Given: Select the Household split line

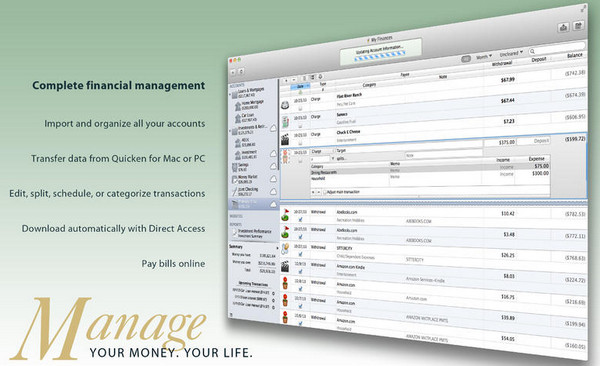Looking at the screenshot, I should pos(430,176).
